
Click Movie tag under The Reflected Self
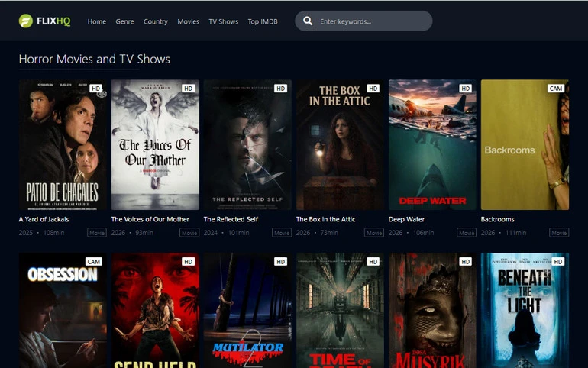click(282, 233)
